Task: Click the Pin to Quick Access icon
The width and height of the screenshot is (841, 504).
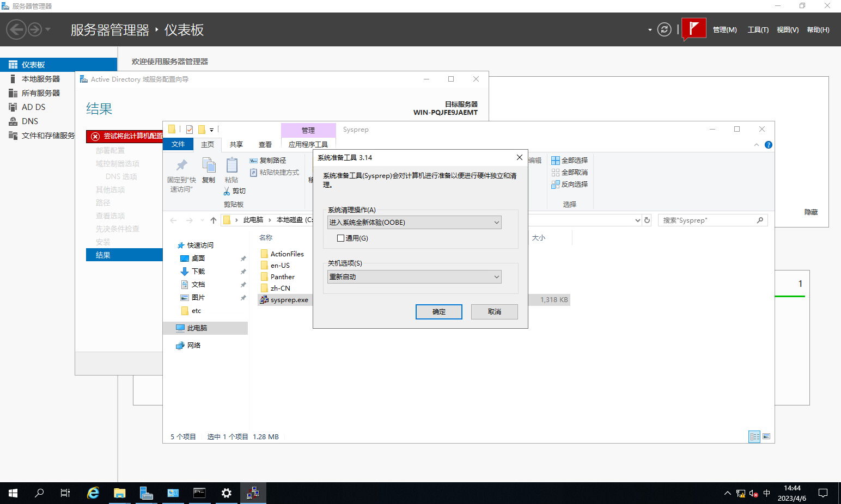Action: (x=181, y=165)
